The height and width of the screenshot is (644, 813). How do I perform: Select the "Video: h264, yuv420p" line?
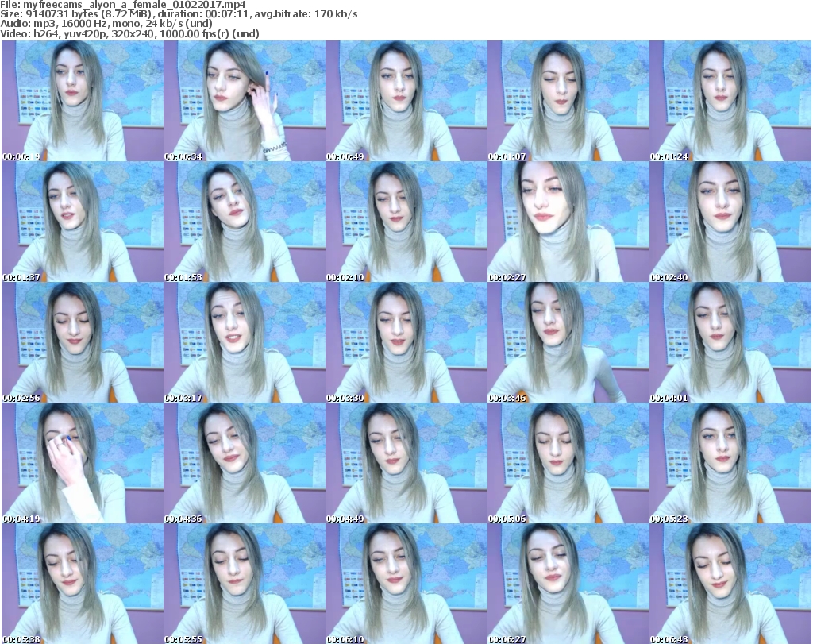[129, 33]
